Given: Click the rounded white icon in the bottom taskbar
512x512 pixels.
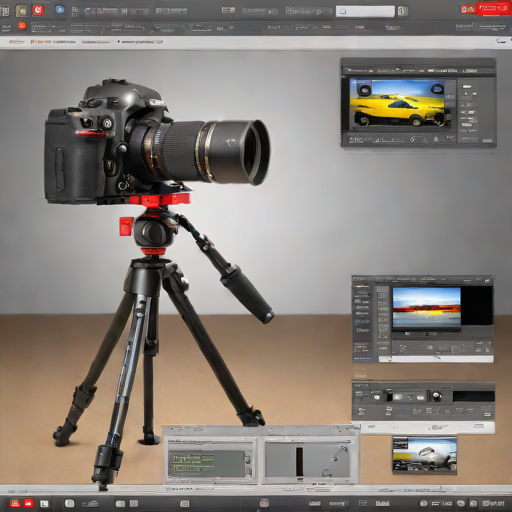Looking at the screenshot, I should [69, 503].
